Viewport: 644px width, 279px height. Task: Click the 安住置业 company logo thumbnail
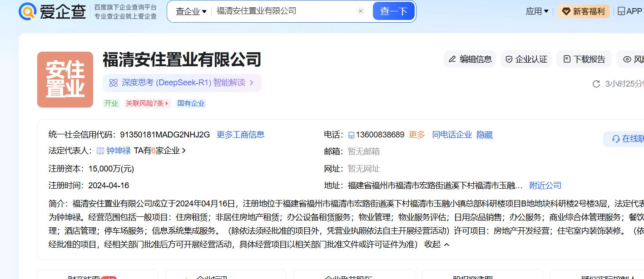pyautogui.click(x=65, y=80)
